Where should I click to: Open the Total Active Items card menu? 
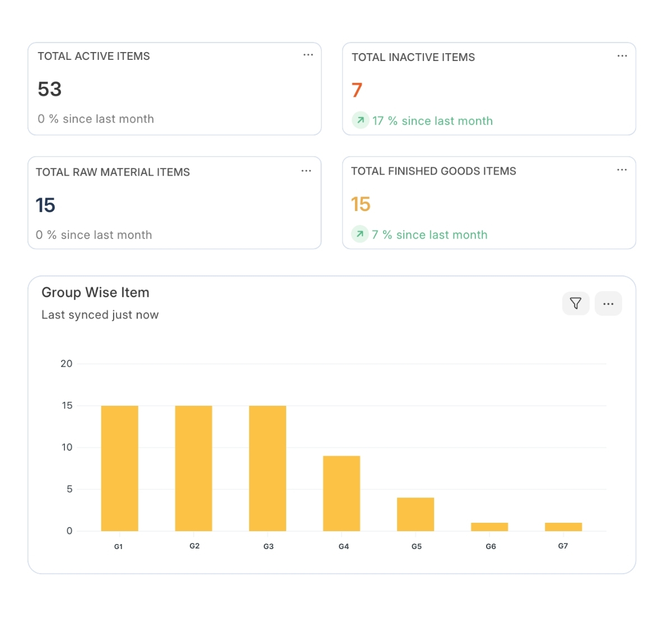308,55
